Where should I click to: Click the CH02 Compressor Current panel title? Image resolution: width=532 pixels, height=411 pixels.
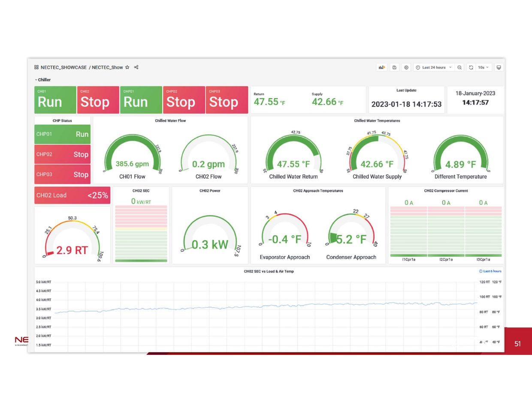pyautogui.click(x=446, y=191)
